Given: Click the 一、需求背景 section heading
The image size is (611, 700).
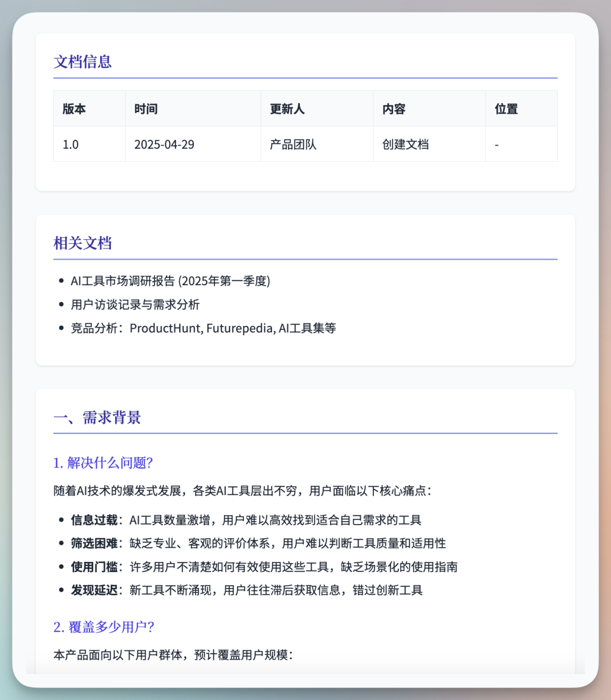Looking at the screenshot, I should tap(97, 418).
